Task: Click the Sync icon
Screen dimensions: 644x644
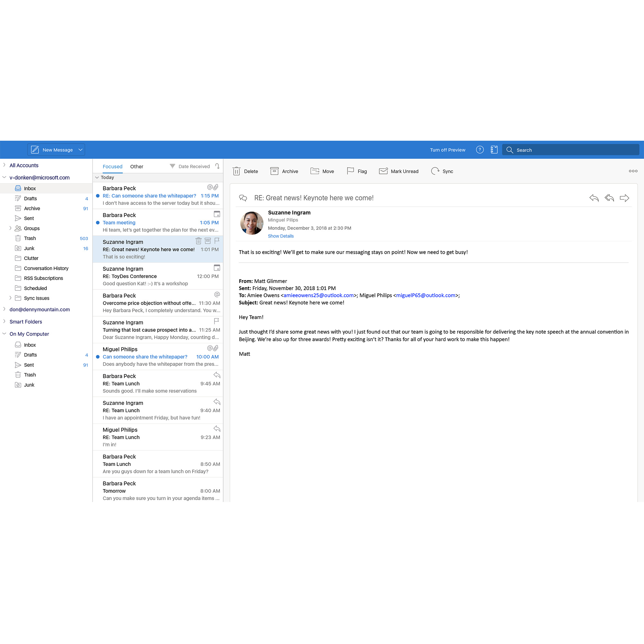Action: click(435, 171)
